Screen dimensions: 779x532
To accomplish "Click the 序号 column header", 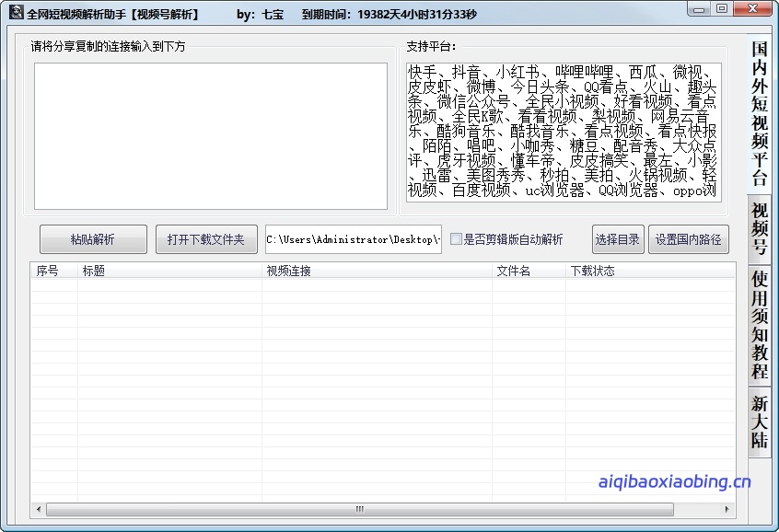I will [x=53, y=271].
